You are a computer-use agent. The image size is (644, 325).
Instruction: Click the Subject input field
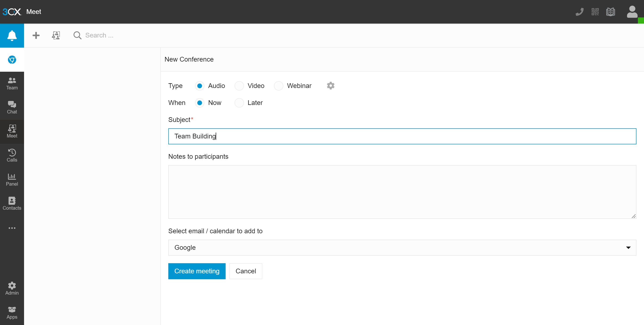coord(402,136)
